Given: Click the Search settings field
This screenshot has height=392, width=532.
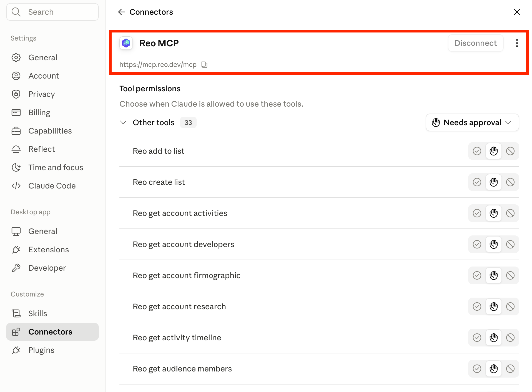Looking at the screenshot, I should pos(52,12).
